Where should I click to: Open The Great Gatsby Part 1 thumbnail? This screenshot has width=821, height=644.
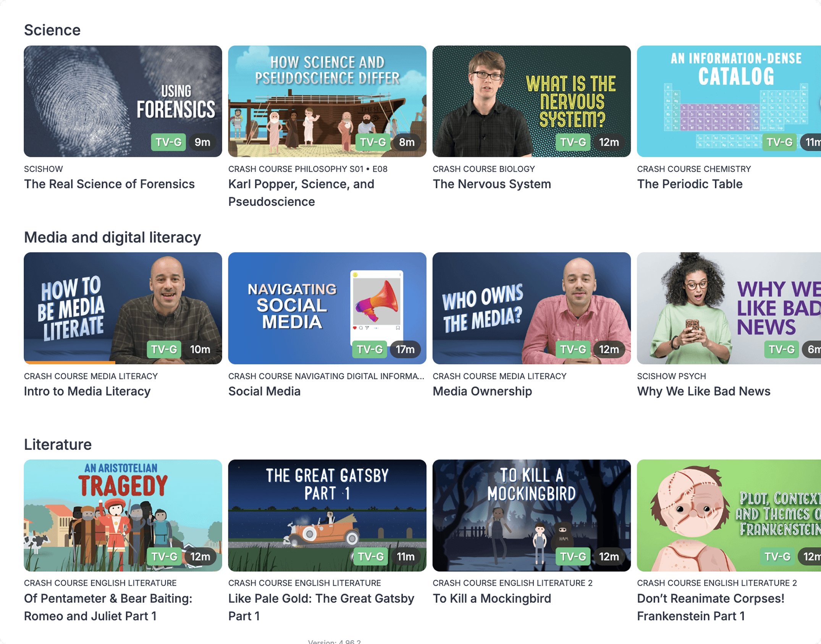point(327,515)
